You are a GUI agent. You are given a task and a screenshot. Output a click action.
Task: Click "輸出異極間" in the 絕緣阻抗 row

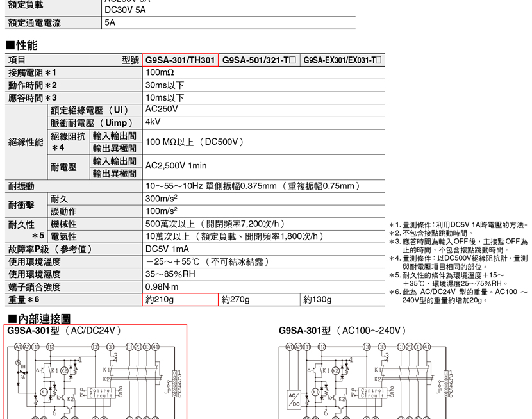point(114,148)
